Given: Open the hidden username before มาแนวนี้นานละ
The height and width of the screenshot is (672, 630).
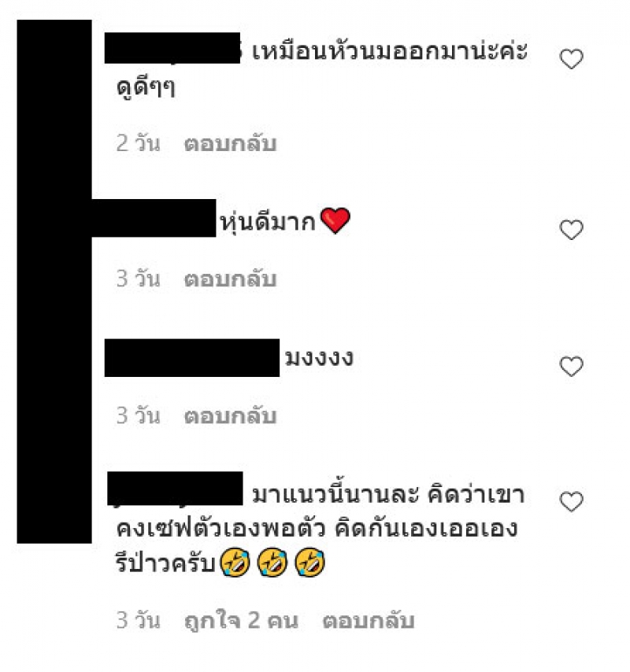Looking at the screenshot, I should [x=175, y=489].
